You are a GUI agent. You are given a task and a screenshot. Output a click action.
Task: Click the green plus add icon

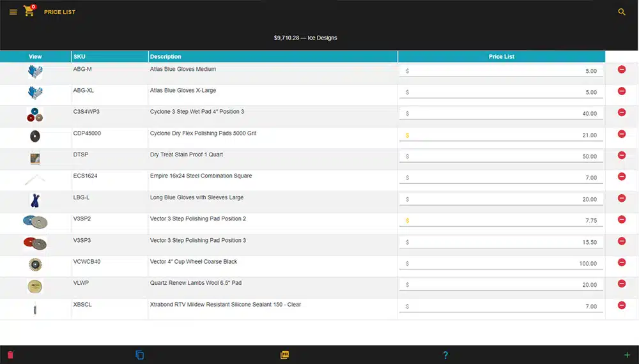click(x=627, y=355)
